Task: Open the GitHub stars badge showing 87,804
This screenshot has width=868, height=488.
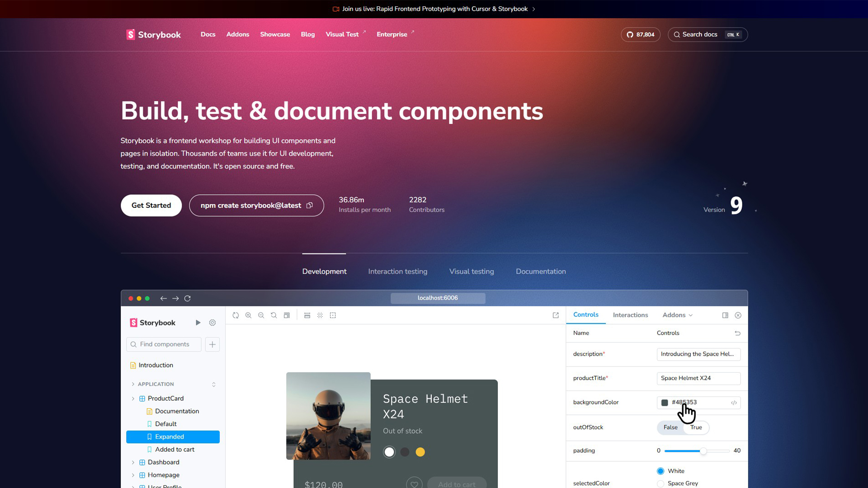Action: tap(640, 35)
